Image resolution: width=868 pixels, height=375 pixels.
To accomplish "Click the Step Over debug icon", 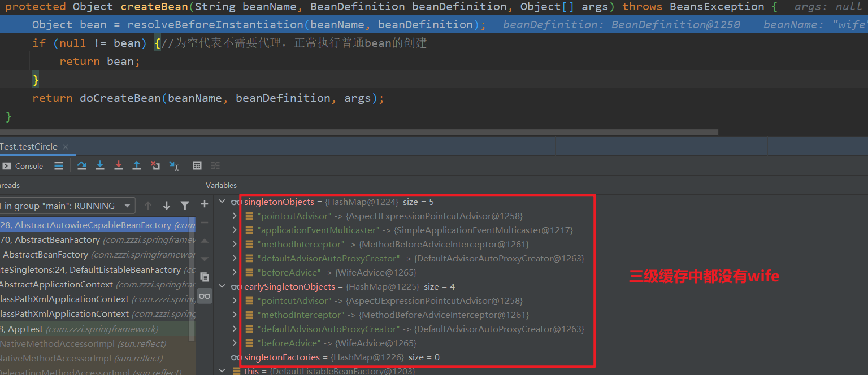I will pos(82,165).
